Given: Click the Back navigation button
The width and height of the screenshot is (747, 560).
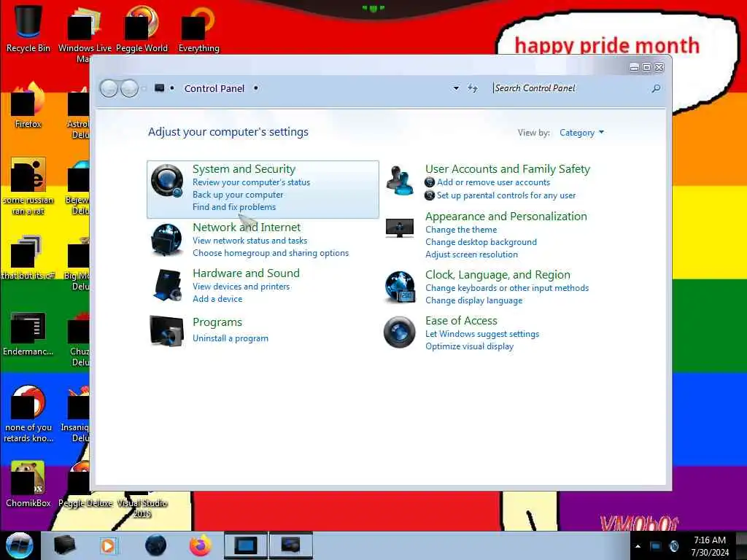Looking at the screenshot, I should point(109,88).
